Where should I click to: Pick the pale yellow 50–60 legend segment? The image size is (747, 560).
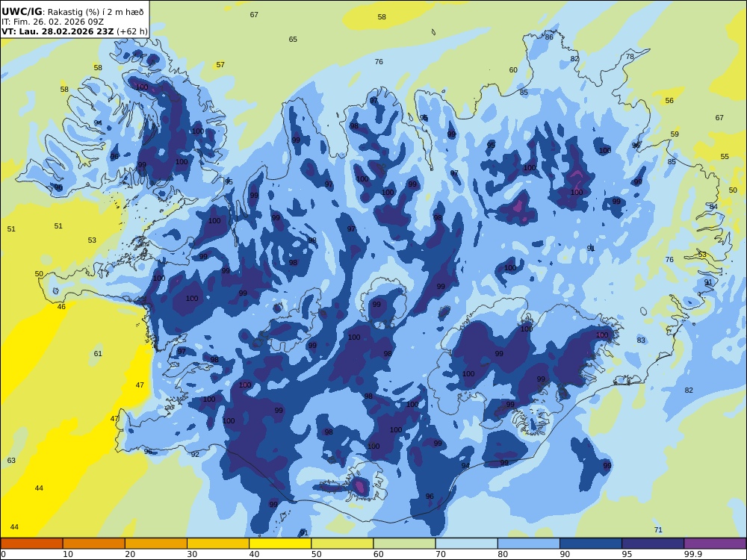(342, 544)
